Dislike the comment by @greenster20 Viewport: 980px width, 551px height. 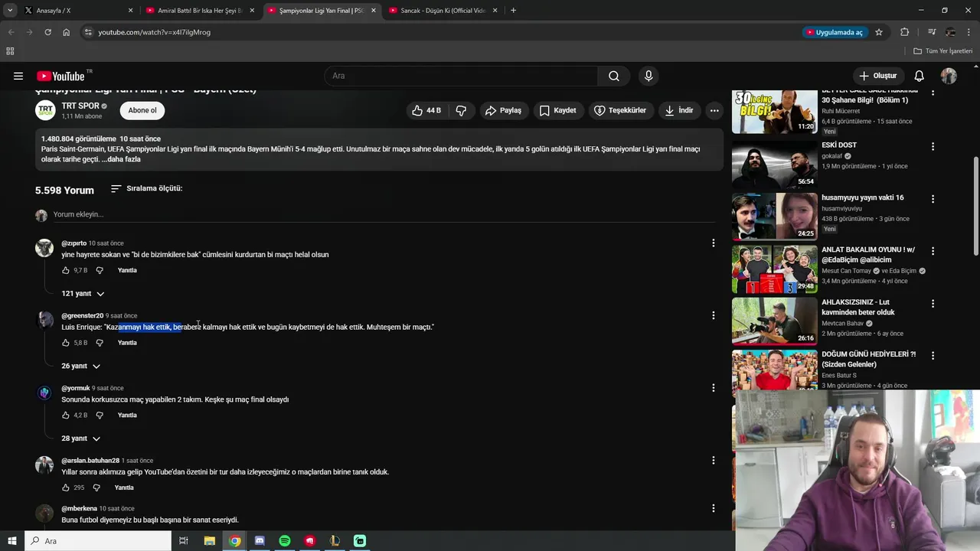[100, 343]
